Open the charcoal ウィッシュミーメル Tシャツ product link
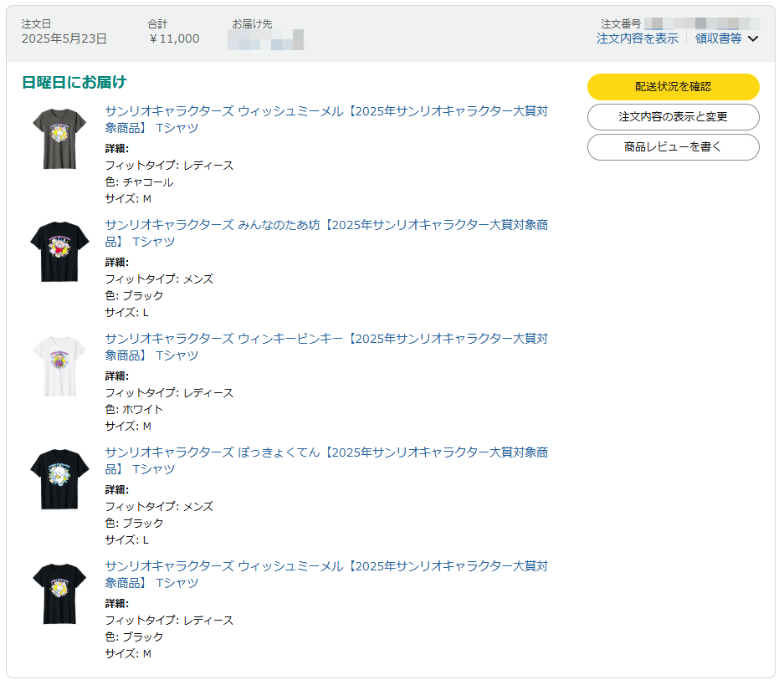The width and height of the screenshot is (784, 685). [x=326, y=120]
